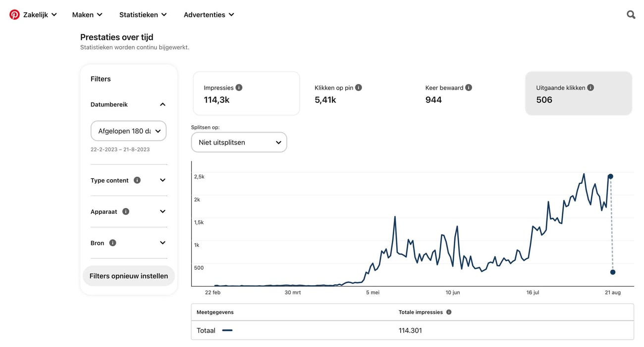
Task: Click the date range text 22-2-2023 – 21-8-2023
Action: 120,149
